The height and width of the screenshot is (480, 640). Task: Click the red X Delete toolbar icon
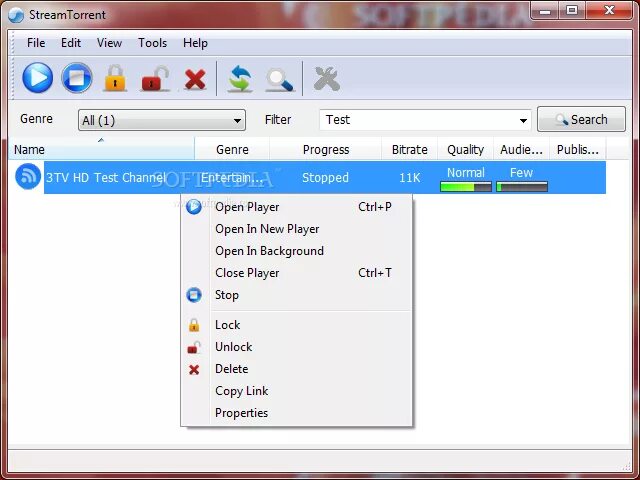pos(195,79)
